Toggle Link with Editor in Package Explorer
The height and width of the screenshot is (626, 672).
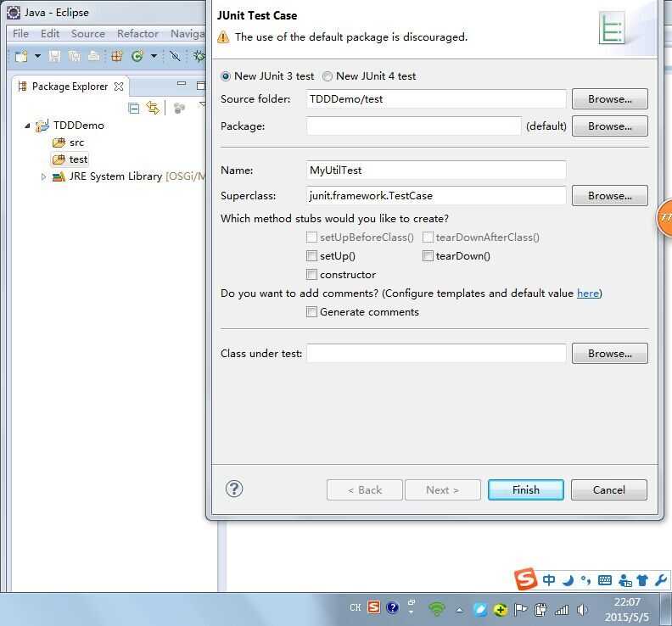coord(153,108)
